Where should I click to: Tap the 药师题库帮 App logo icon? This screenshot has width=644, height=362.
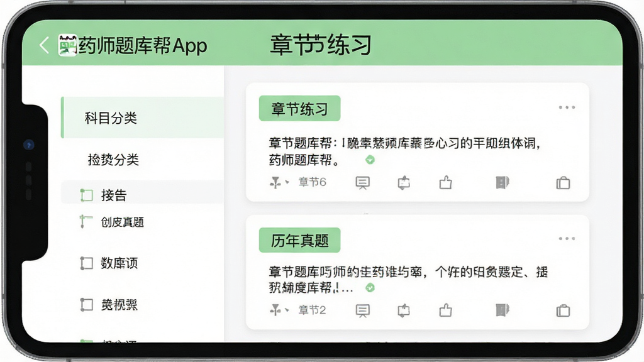pos(67,45)
